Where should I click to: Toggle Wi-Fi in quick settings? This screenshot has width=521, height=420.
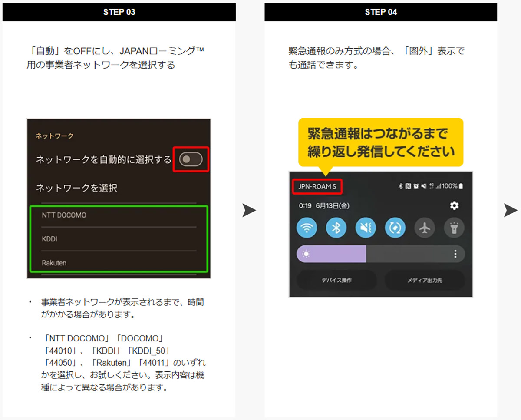[307, 228]
